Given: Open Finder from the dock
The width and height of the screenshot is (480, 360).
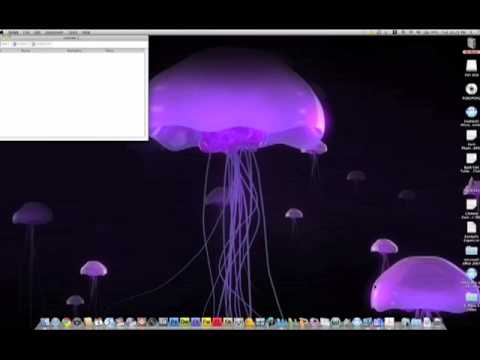Looking at the screenshot, I should coord(45,323).
